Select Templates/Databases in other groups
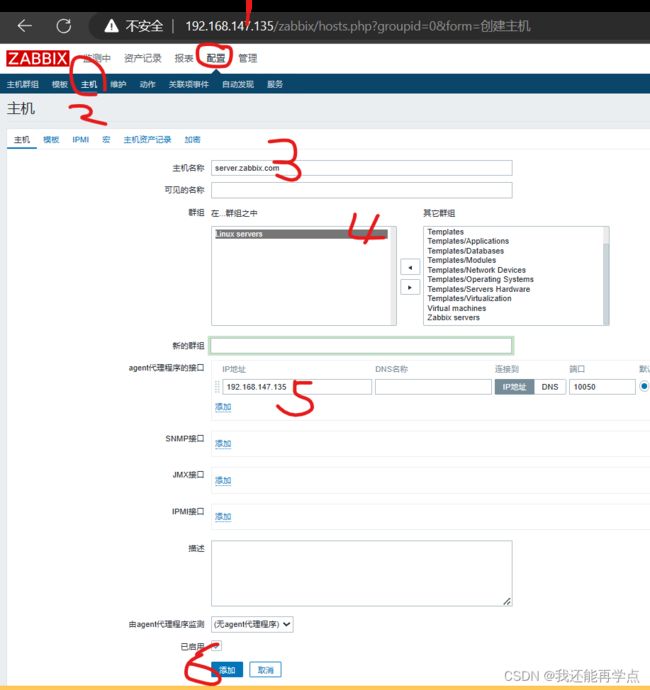650x690 pixels. [466, 251]
